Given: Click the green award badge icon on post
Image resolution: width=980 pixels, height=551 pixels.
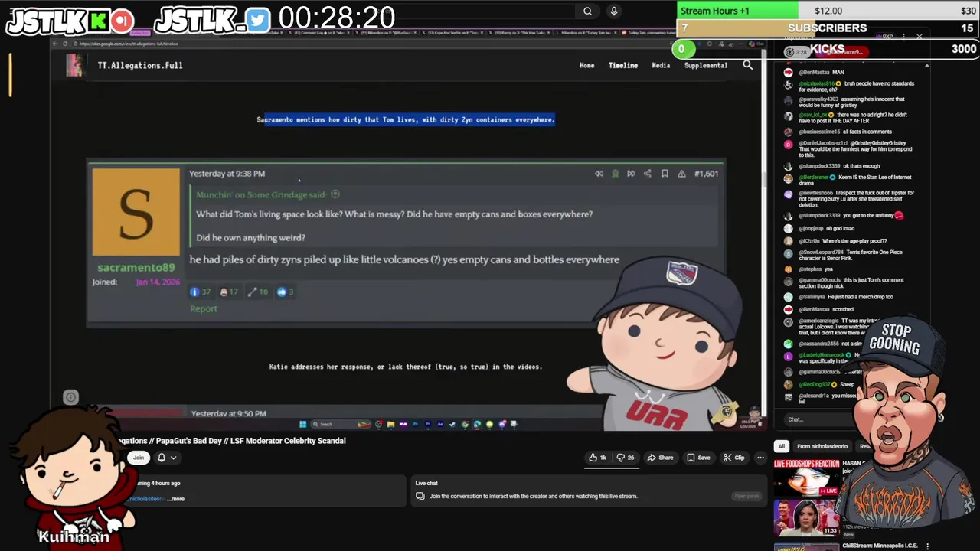Looking at the screenshot, I should tap(615, 174).
